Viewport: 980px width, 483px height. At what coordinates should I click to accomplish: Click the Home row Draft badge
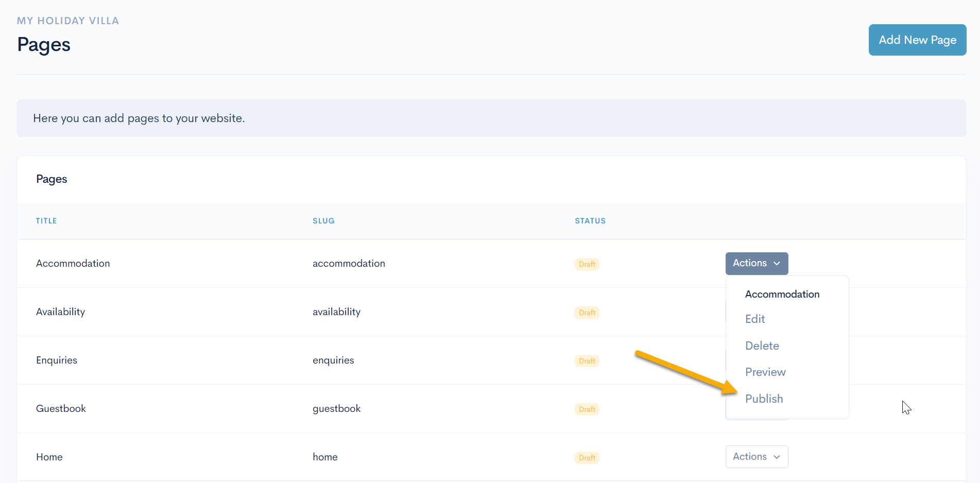click(587, 458)
